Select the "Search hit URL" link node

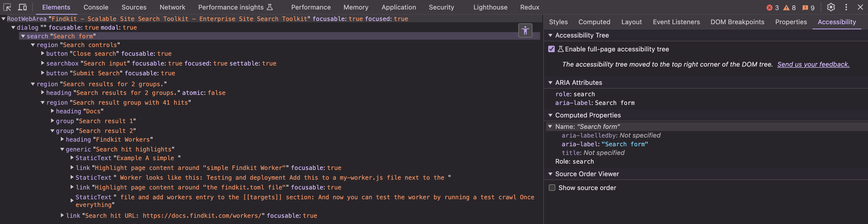tap(191, 216)
